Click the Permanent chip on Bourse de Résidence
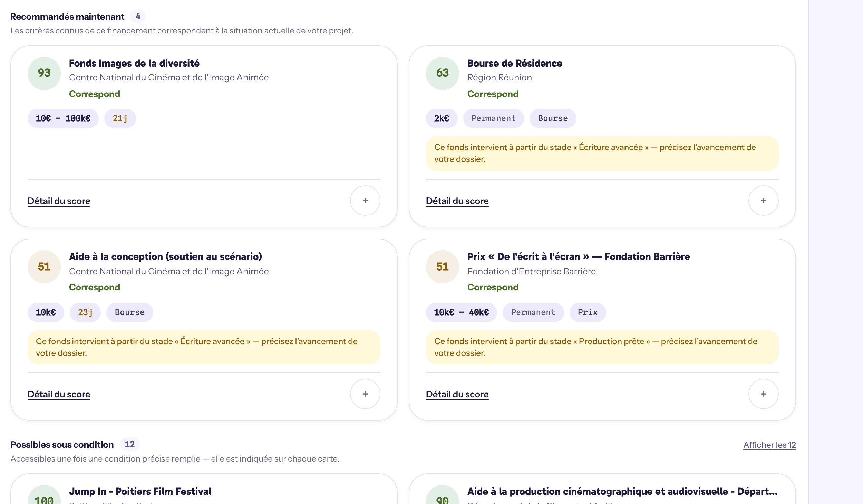This screenshot has width=863, height=504. tap(494, 118)
